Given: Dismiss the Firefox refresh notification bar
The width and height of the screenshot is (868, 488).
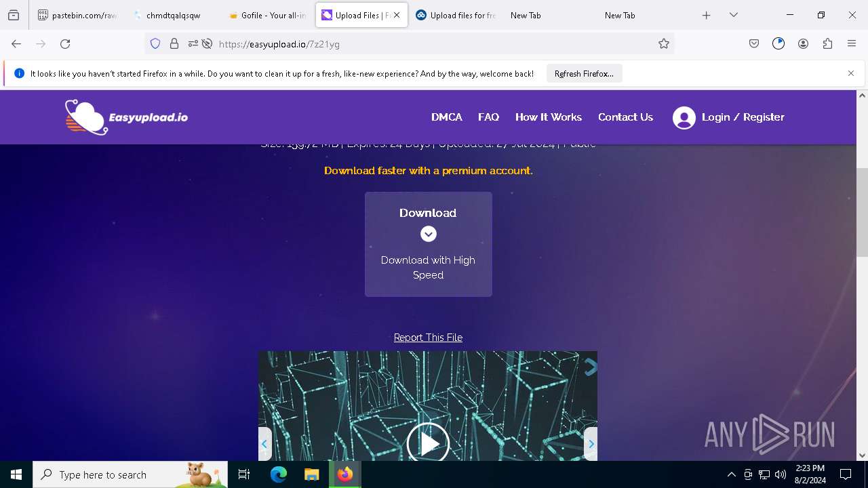Looking at the screenshot, I should 851,73.
